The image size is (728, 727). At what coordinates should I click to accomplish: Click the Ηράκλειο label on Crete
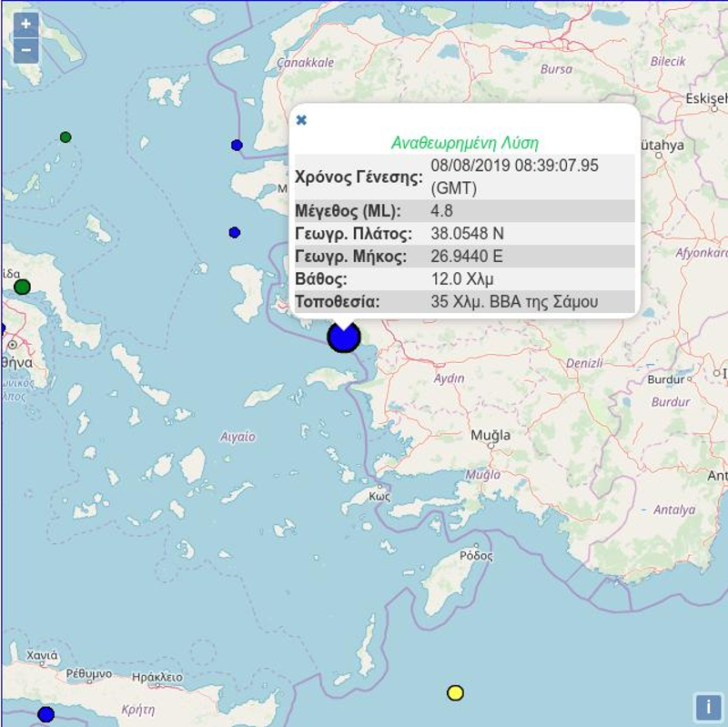(157, 677)
